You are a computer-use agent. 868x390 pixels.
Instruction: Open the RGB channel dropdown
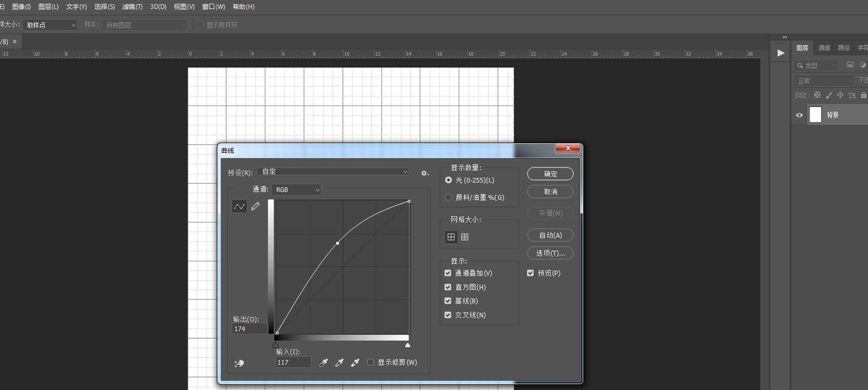pyautogui.click(x=296, y=190)
